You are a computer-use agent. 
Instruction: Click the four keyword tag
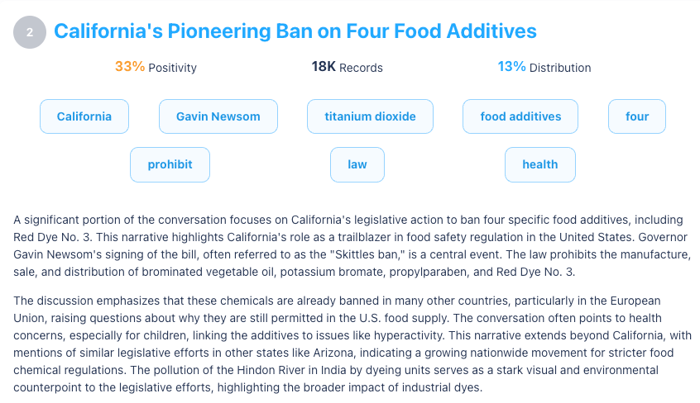[x=637, y=116]
